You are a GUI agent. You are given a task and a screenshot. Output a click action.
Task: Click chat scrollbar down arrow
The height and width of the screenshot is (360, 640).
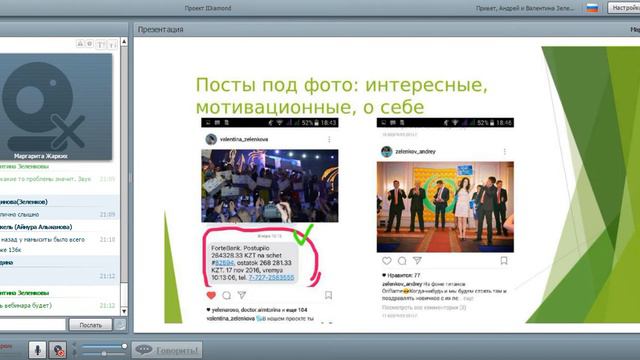tap(124, 311)
